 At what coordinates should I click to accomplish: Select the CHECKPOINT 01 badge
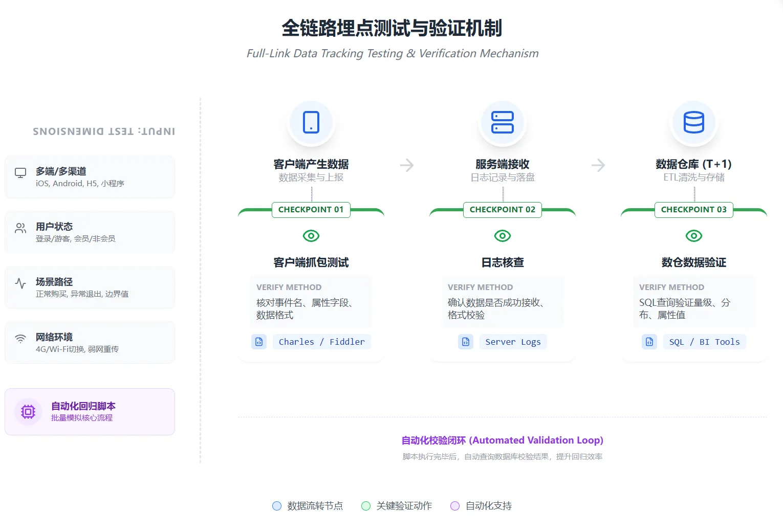311,210
